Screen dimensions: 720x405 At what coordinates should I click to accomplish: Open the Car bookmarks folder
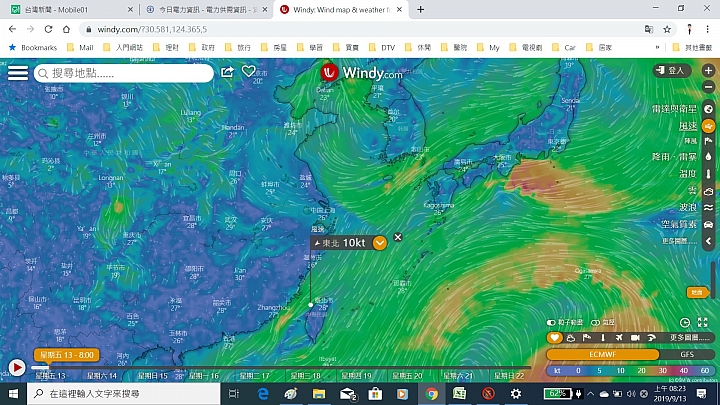coord(564,47)
